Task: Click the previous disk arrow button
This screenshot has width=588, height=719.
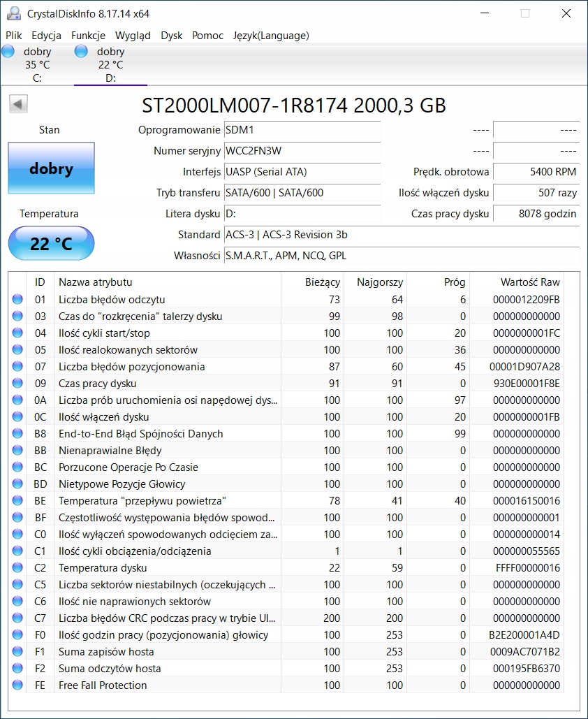Action: [x=18, y=104]
